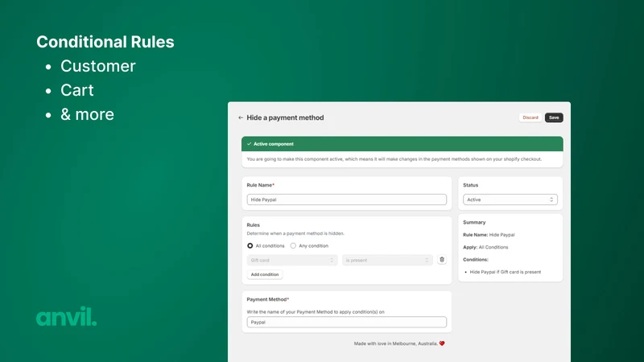
Task: Delete the Gift card condition via trash icon
Action: click(x=441, y=260)
